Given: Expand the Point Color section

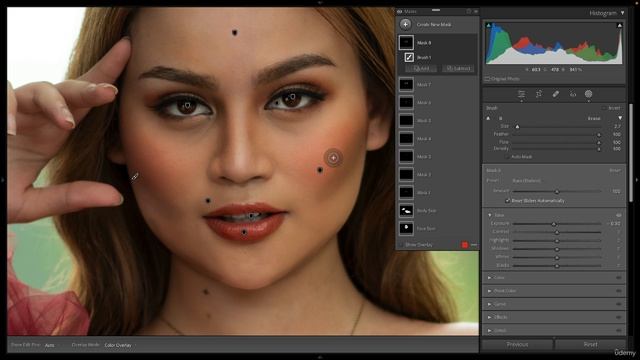Looking at the screenshot, I should [489, 291].
